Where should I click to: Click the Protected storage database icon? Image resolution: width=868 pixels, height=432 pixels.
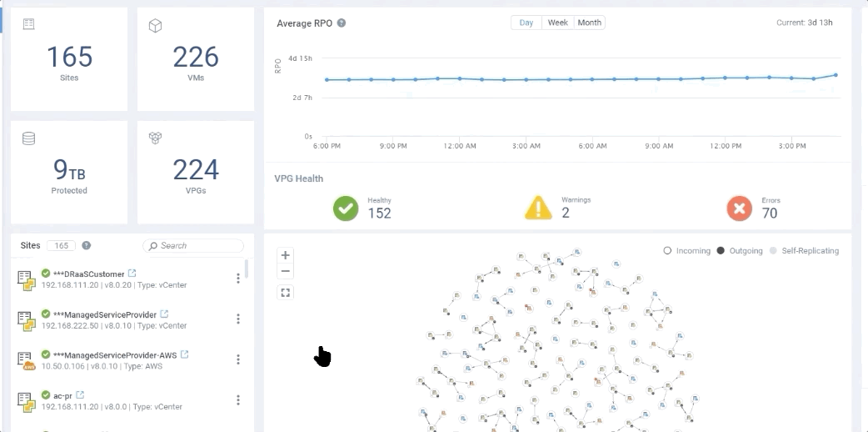coord(29,138)
